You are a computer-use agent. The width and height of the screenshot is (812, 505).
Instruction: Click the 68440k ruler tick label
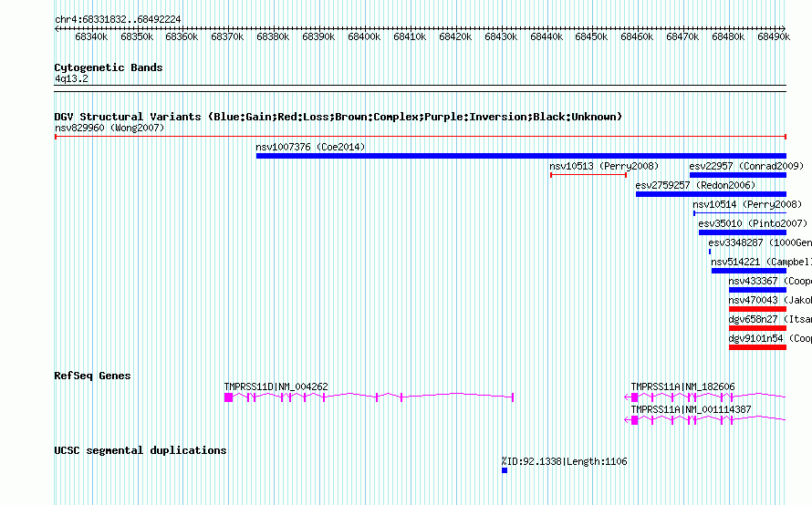pyautogui.click(x=547, y=37)
